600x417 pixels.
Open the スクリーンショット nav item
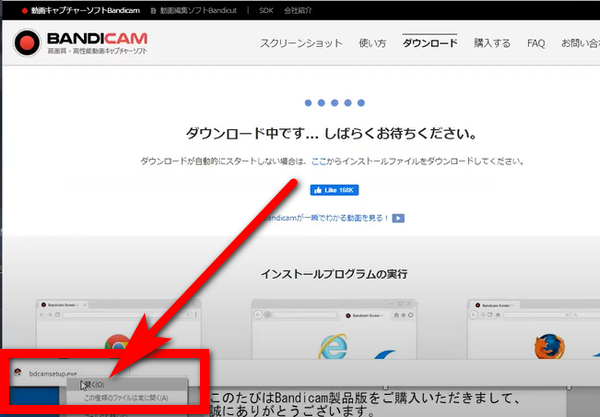pos(301,43)
